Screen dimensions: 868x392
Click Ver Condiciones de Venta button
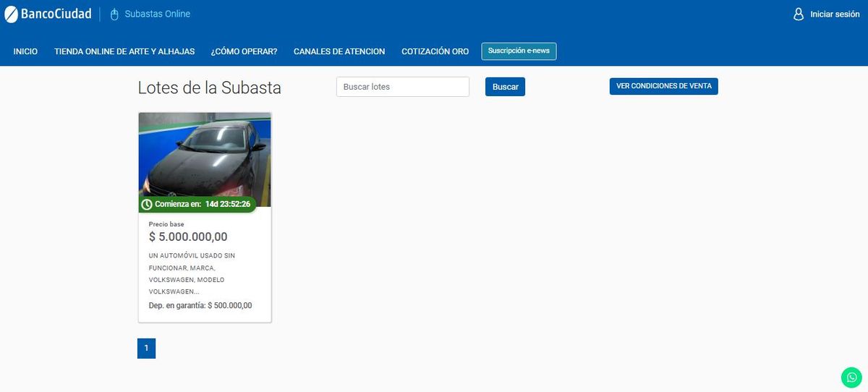(x=663, y=86)
